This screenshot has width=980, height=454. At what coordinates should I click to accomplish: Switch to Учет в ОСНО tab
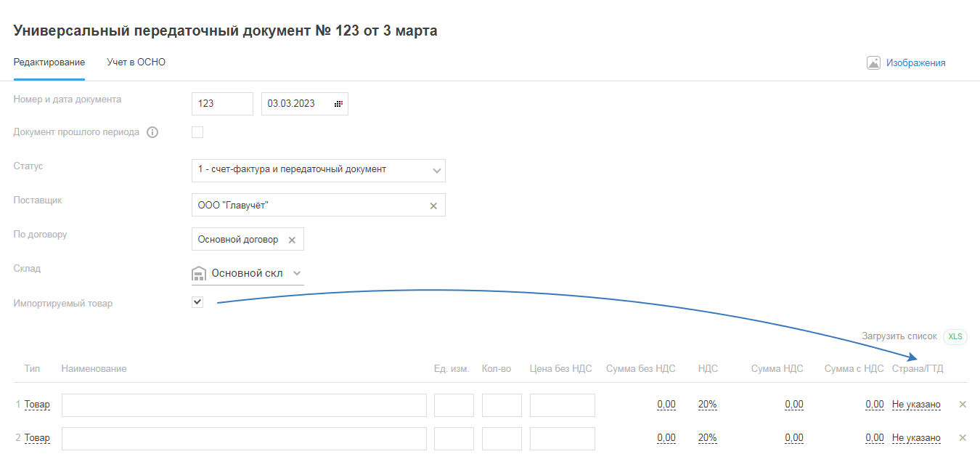tap(136, 62)
